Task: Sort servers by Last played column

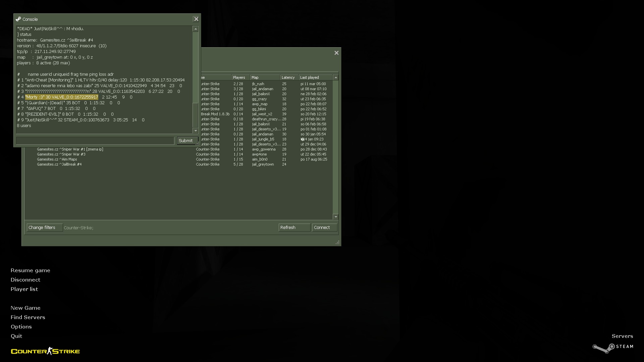Action: (316, 77)
